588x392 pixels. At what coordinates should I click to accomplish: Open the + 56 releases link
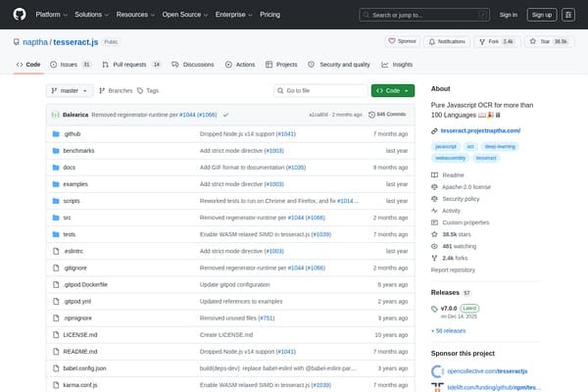(449, 331)
